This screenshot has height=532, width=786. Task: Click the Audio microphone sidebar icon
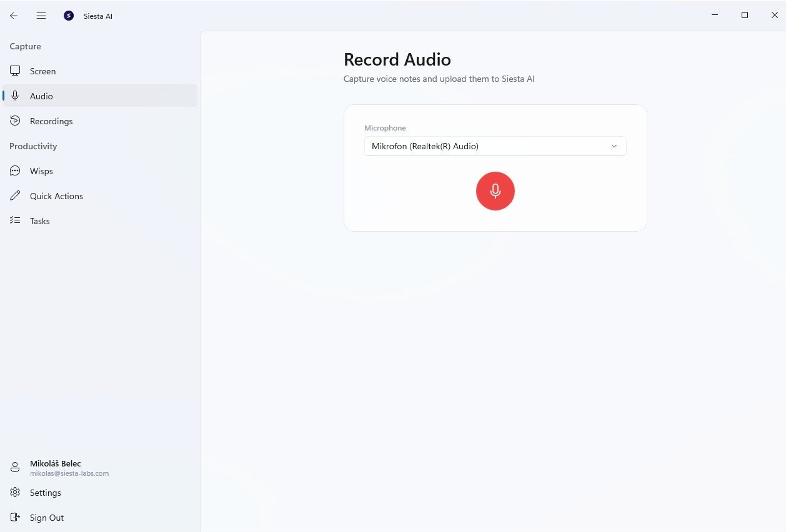coord(15,96)
